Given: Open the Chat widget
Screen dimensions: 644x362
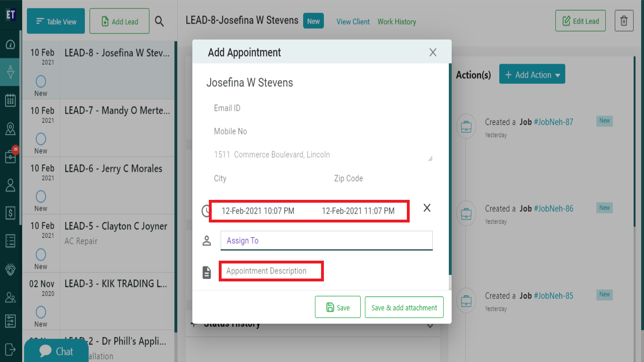Looking at the screenshot, I should click(x=56, y=351).
